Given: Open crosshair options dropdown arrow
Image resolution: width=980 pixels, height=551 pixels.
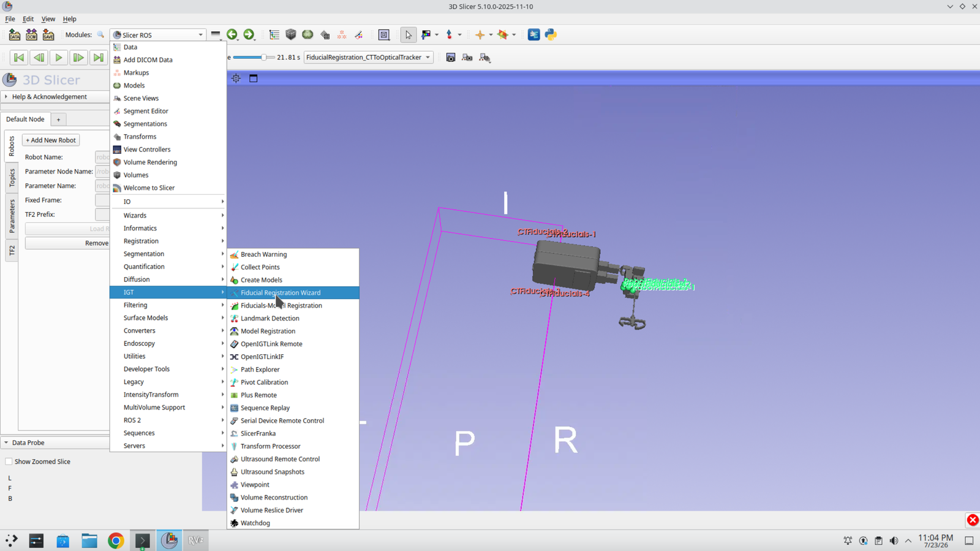Looking at the screenshot, I should click(x=491, y=35).
